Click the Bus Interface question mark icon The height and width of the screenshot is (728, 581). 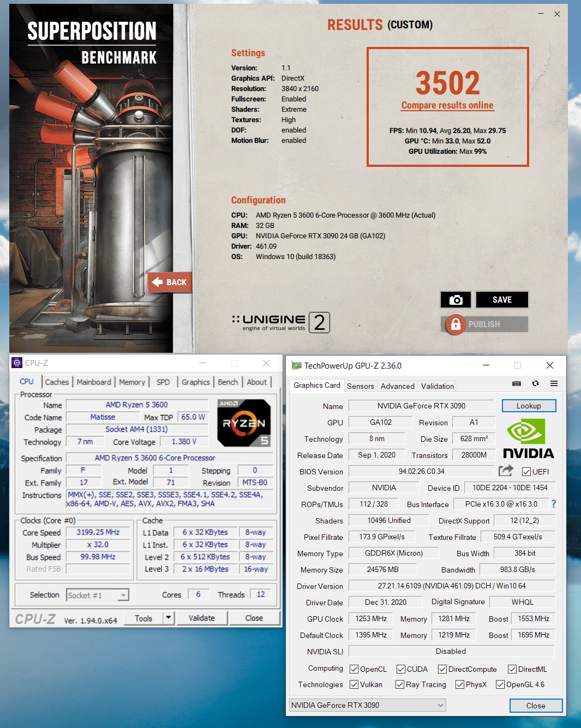point(554,504)
